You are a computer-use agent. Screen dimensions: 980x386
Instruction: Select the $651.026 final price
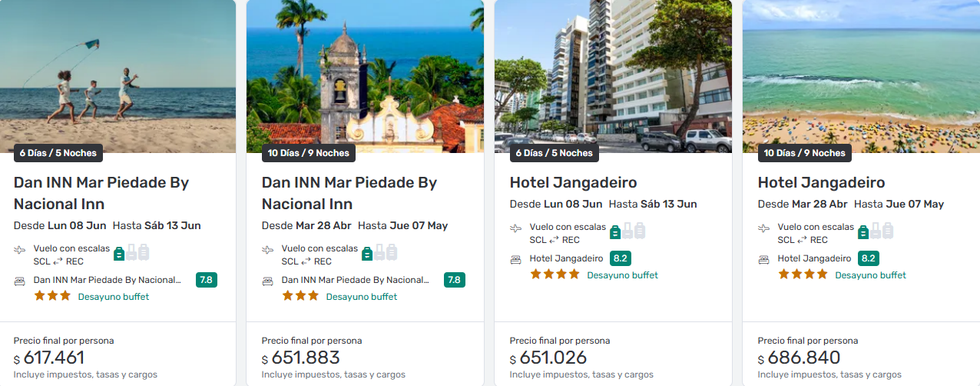pyautogui.click(x=553, y=358)
